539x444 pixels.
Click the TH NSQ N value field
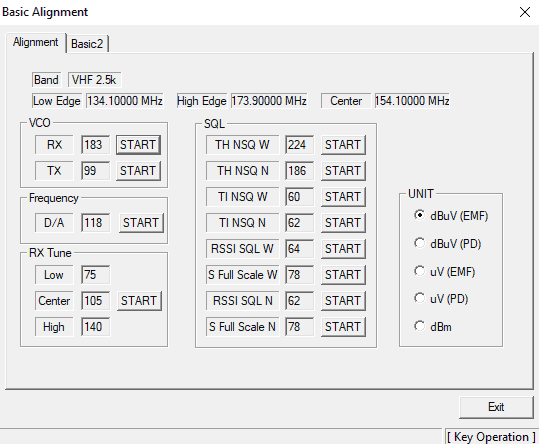click(x=299, y=171)
